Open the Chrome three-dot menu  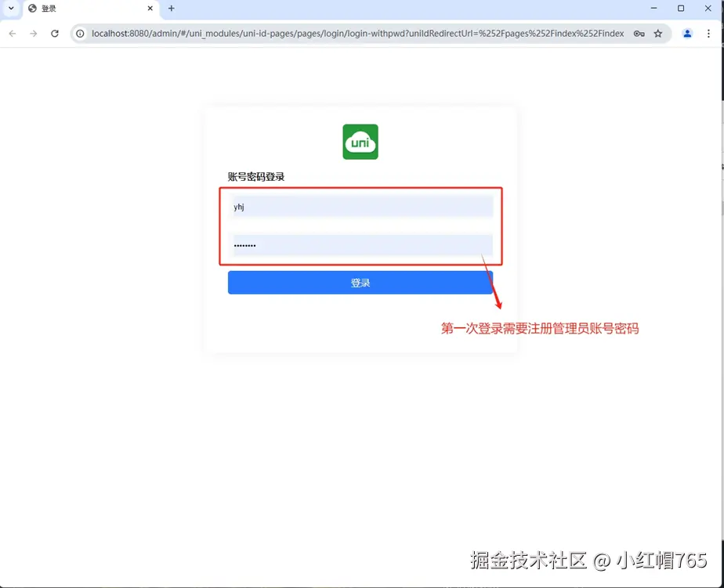pos(708,33)
